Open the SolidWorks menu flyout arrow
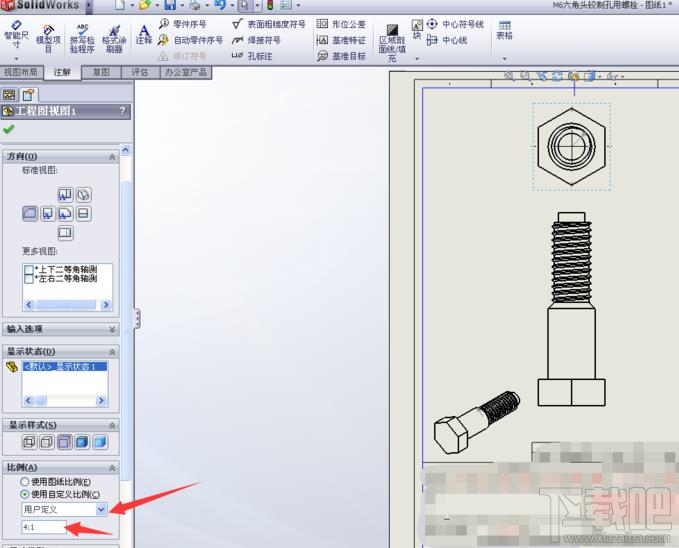The image size is (679, 548). tap(89, 5)
